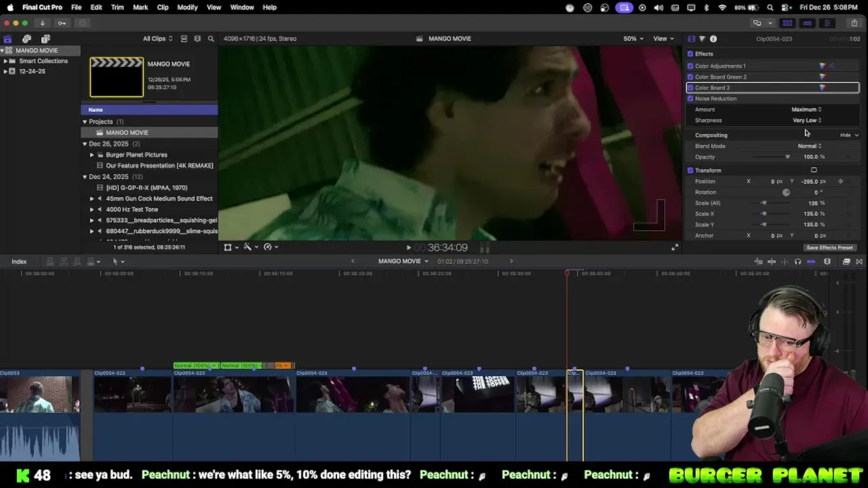Open the viewer View options dropdown
This screenshot has width=868, height=488.
coord(663,39)
